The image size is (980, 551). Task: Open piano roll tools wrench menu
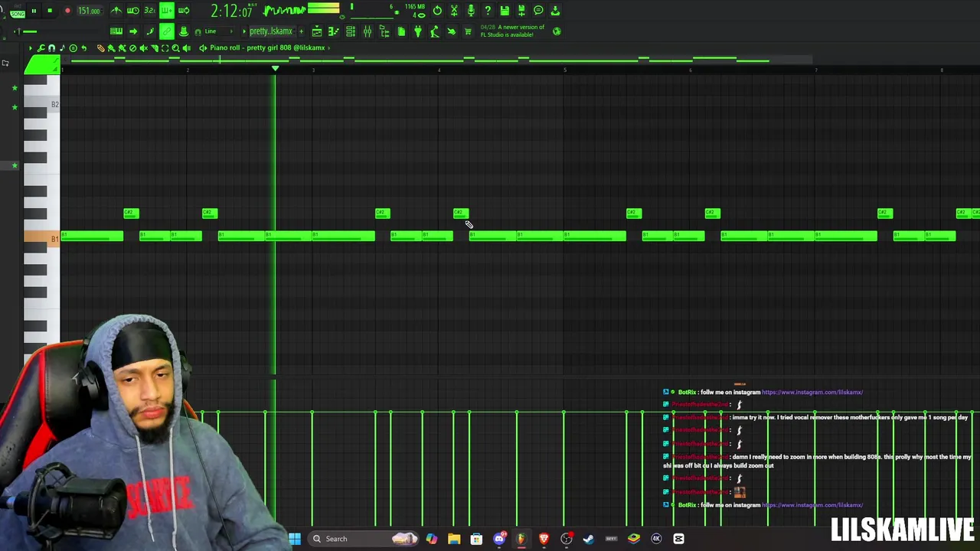41,47
